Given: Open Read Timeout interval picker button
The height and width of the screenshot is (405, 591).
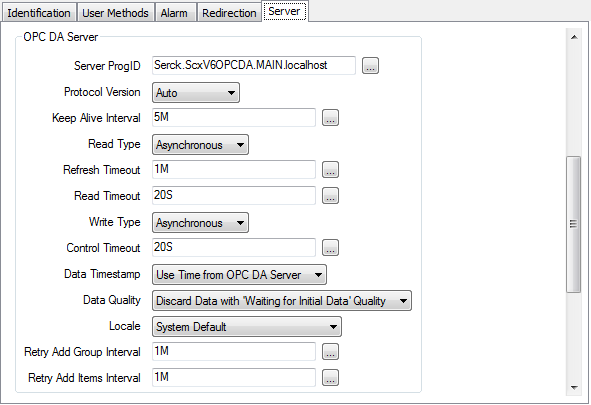Looking at the screenshot, I should coord(330,196).
